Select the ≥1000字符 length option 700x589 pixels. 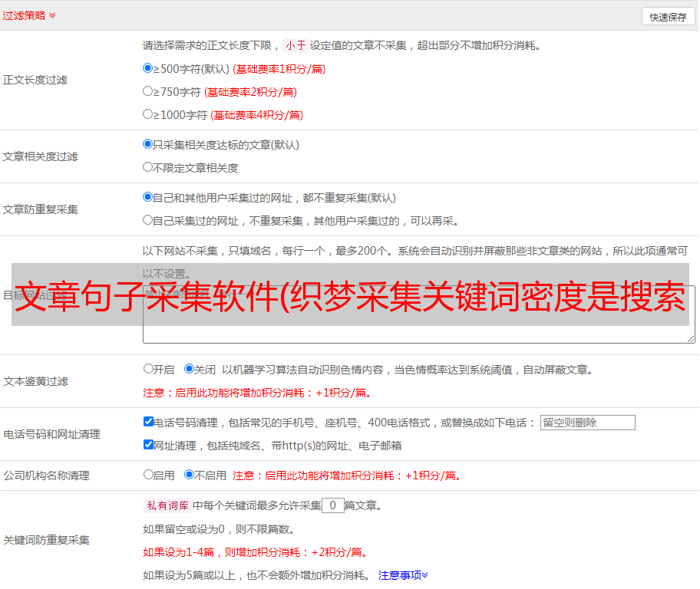(x=148, y=114)
